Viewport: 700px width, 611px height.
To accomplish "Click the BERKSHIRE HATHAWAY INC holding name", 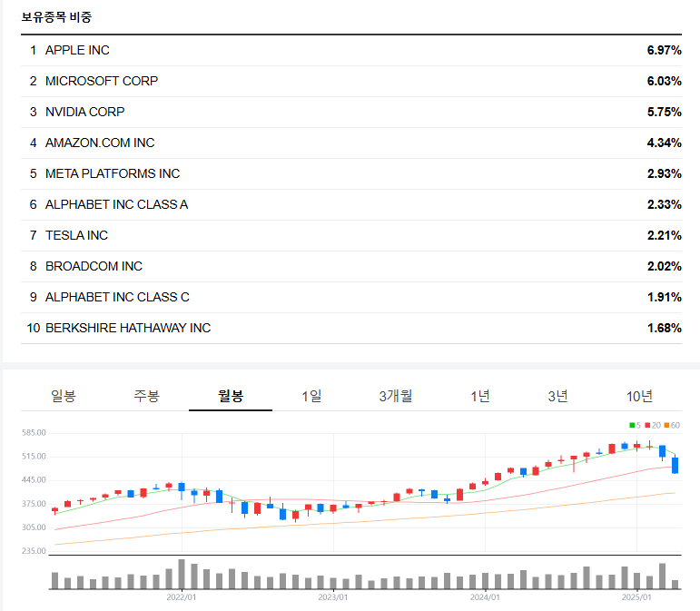I will 128,328.
